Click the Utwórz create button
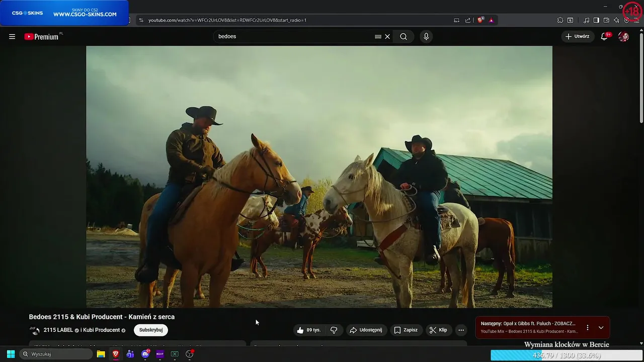The height and width of the screenshot is (362, 644). 578,37
